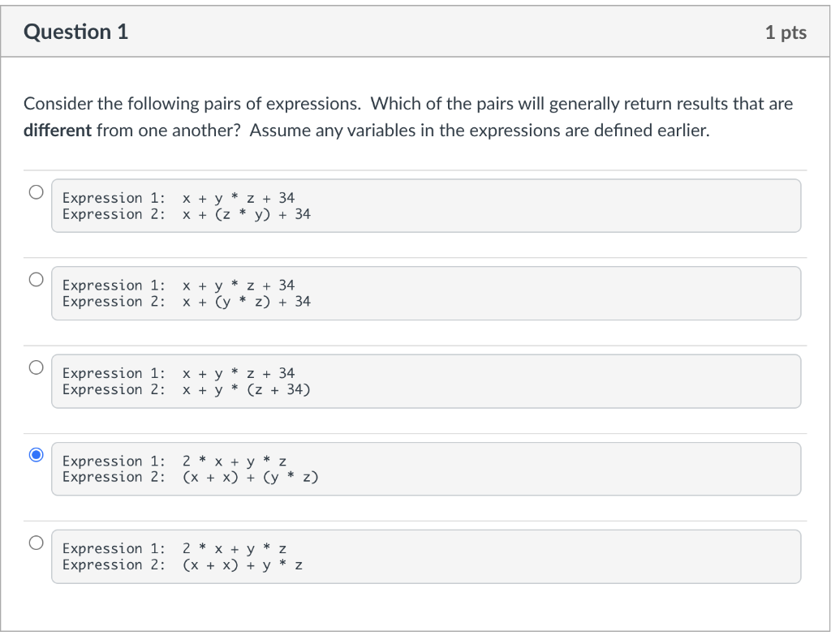Select the first answer option radio button
The image size is (831, 644).
36,192
